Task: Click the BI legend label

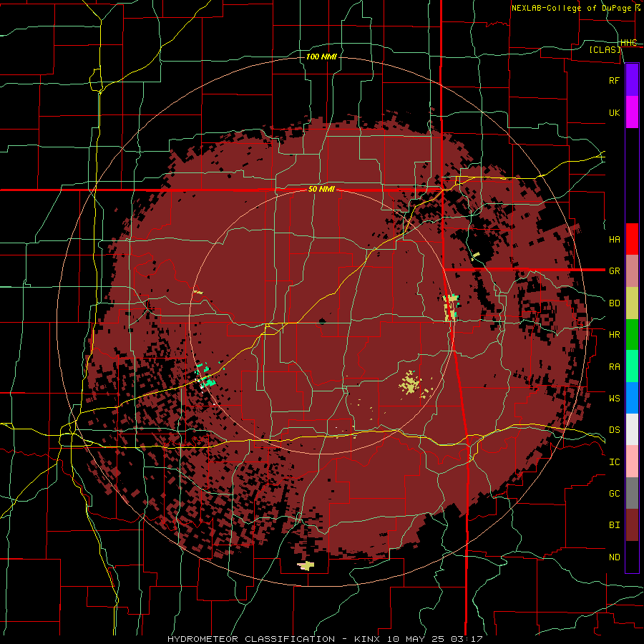Action: (x=614, y=525)
